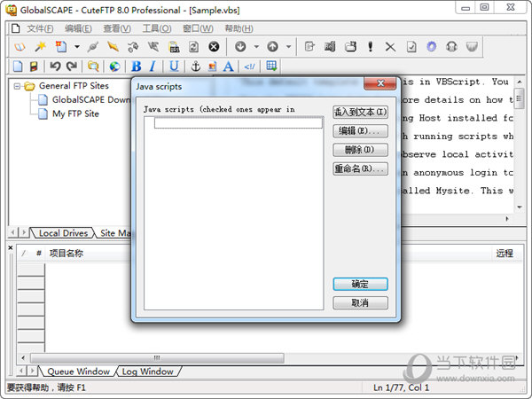
Task: Cancel the dialog with 取消
Action: pos(360,302)
